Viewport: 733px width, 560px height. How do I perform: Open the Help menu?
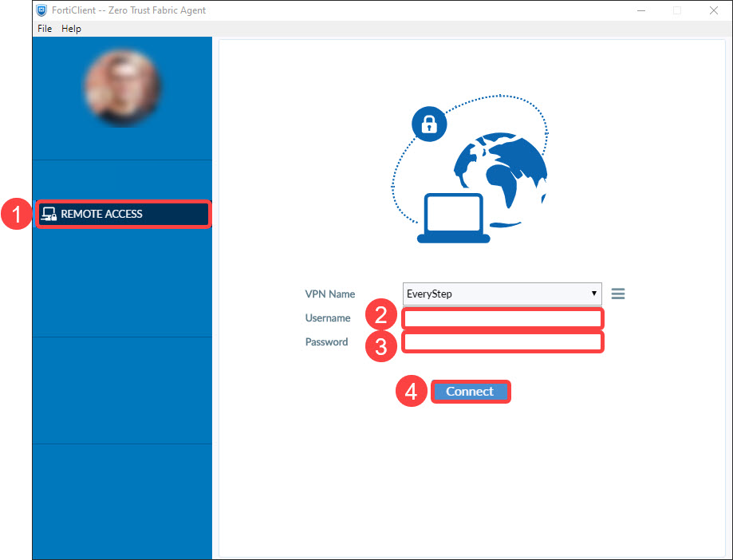(x=71, y=28)
